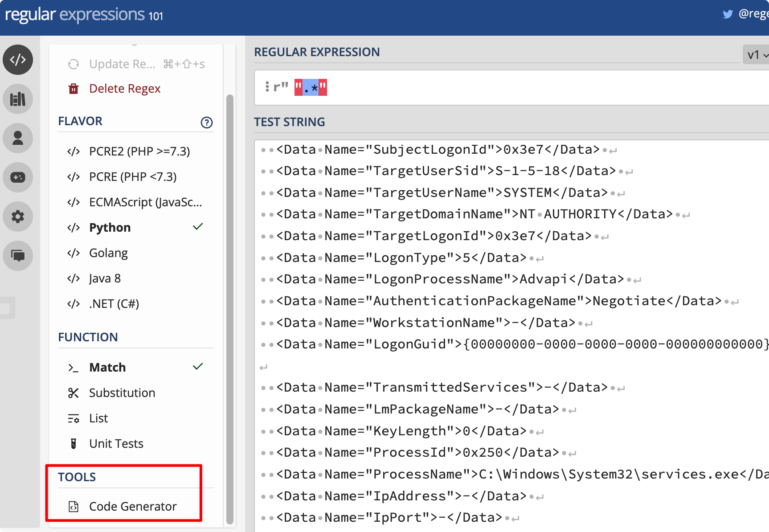Open the live help chat
The image size is (769, 532).
[x=18, y=255]
